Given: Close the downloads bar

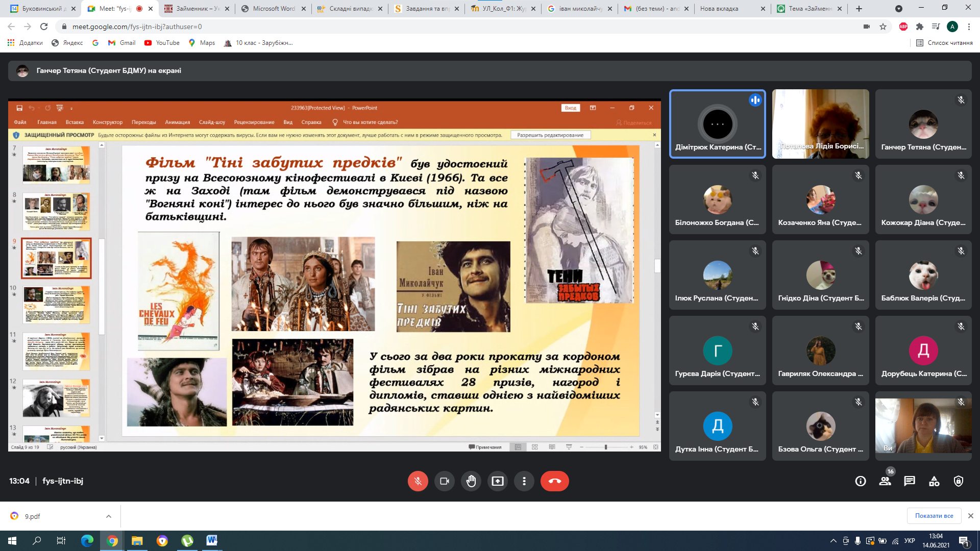Looking at the screenshot, I should coord(971,516).
